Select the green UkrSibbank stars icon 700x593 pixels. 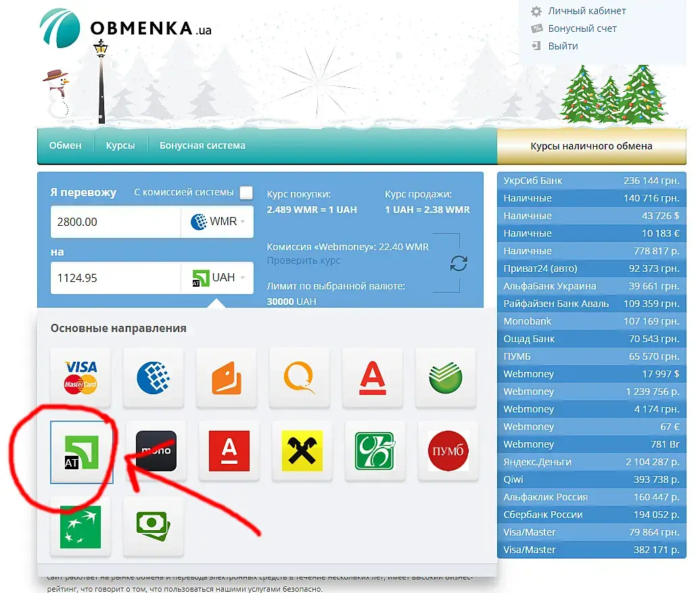tap(80, 527)
